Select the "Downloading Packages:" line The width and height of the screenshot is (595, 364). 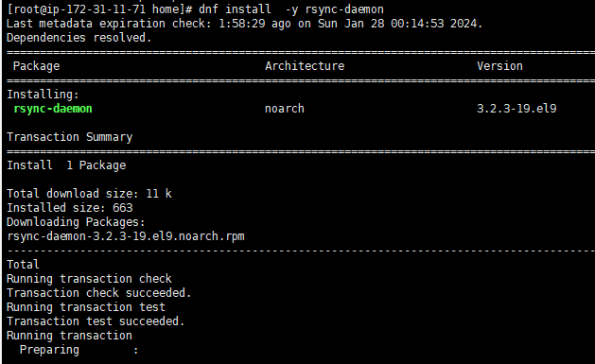(x=76, y=222)
